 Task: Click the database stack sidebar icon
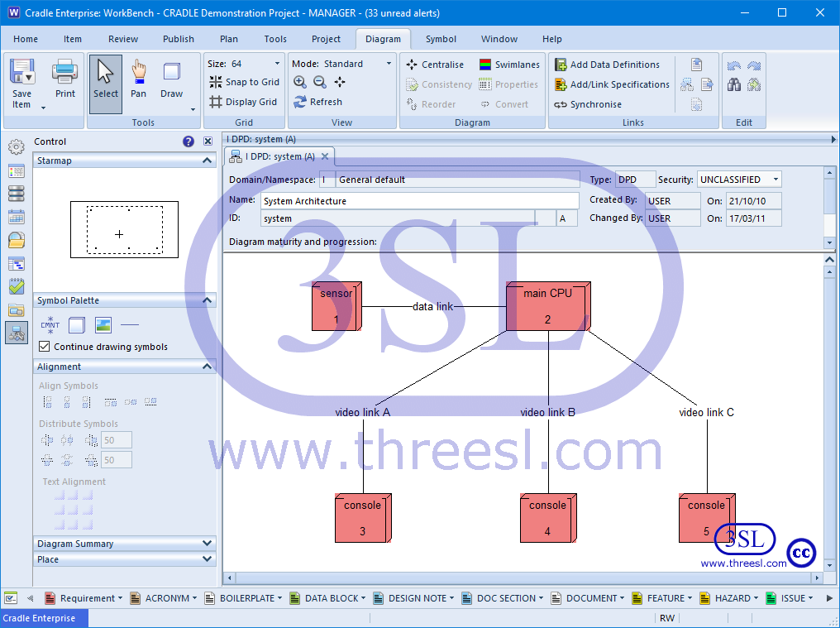(17, 194)
